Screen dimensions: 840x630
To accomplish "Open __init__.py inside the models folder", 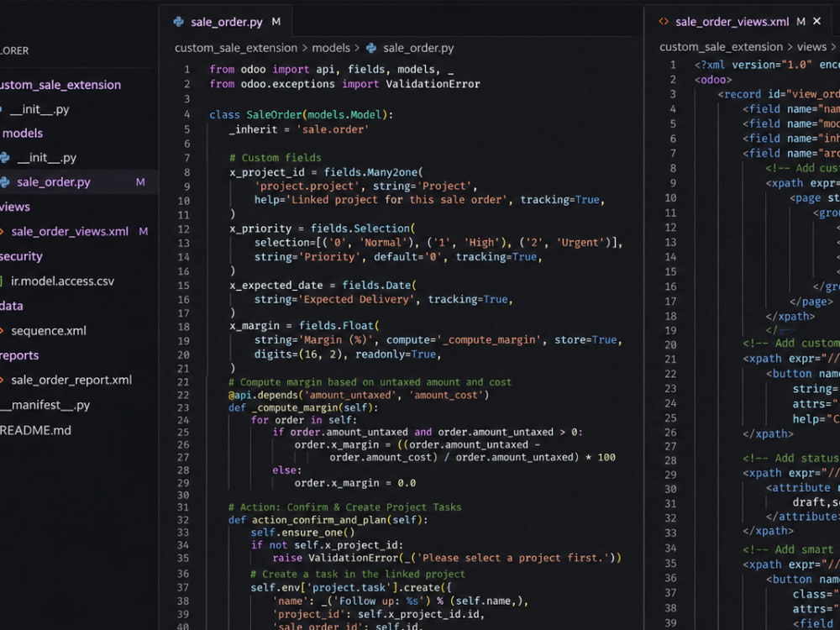I will [x=46, y=158].
